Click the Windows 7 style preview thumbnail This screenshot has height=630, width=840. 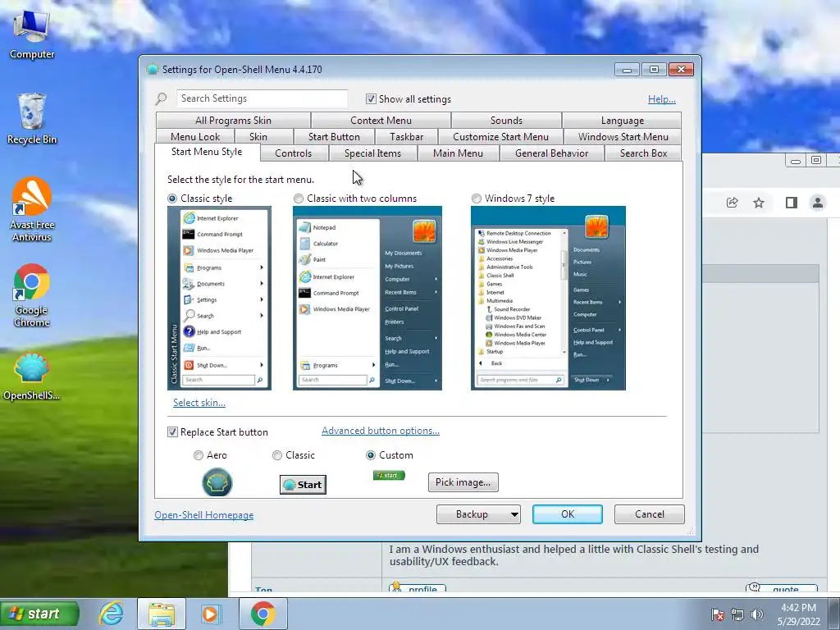coord(548,298)
